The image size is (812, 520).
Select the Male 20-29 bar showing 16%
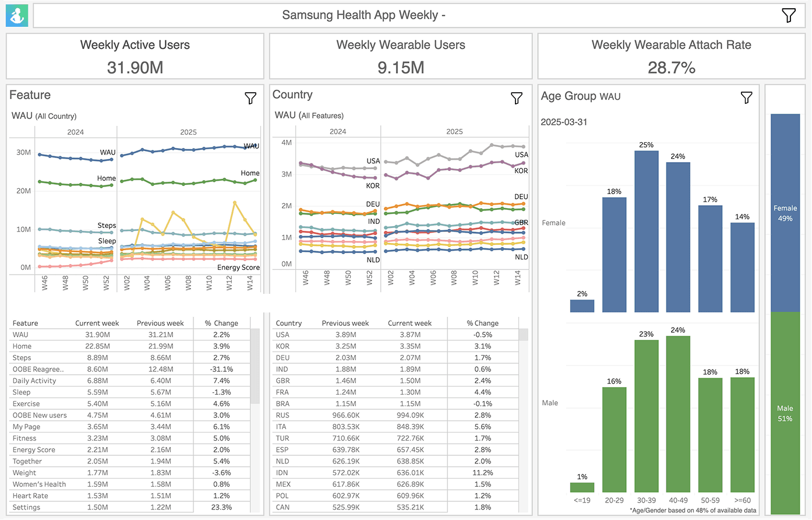click(614, 440)
